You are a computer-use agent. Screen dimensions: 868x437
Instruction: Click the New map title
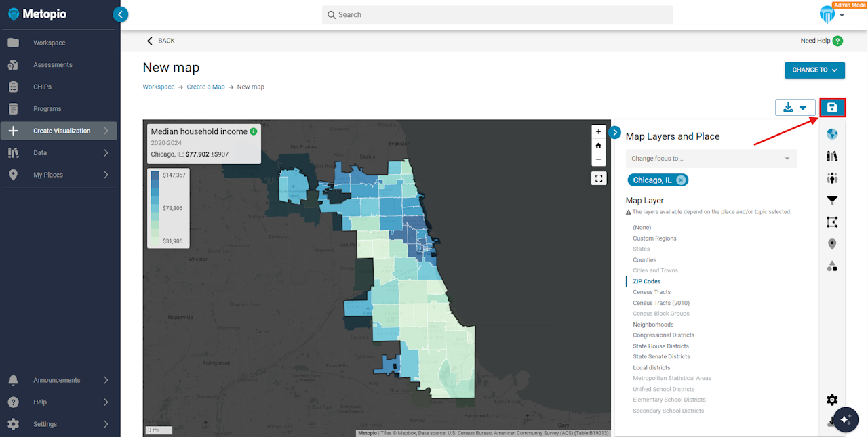(171, 68)
